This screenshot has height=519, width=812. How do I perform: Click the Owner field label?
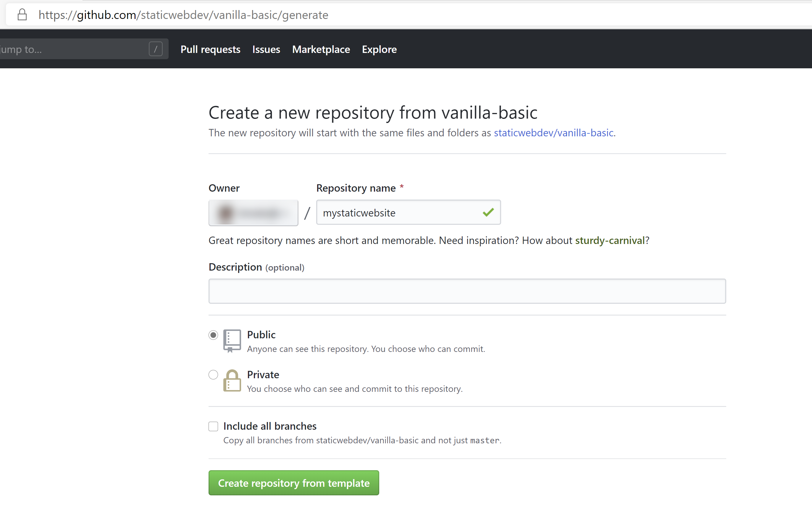pos(224,188)
